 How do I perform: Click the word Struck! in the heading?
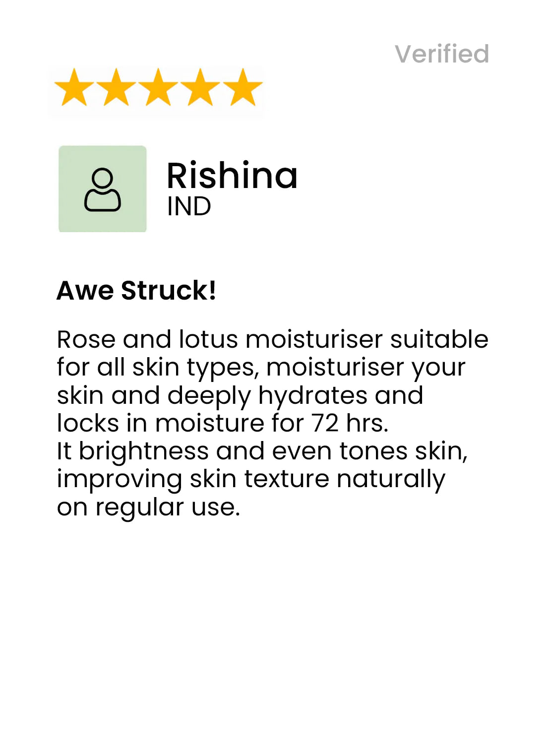169,290
